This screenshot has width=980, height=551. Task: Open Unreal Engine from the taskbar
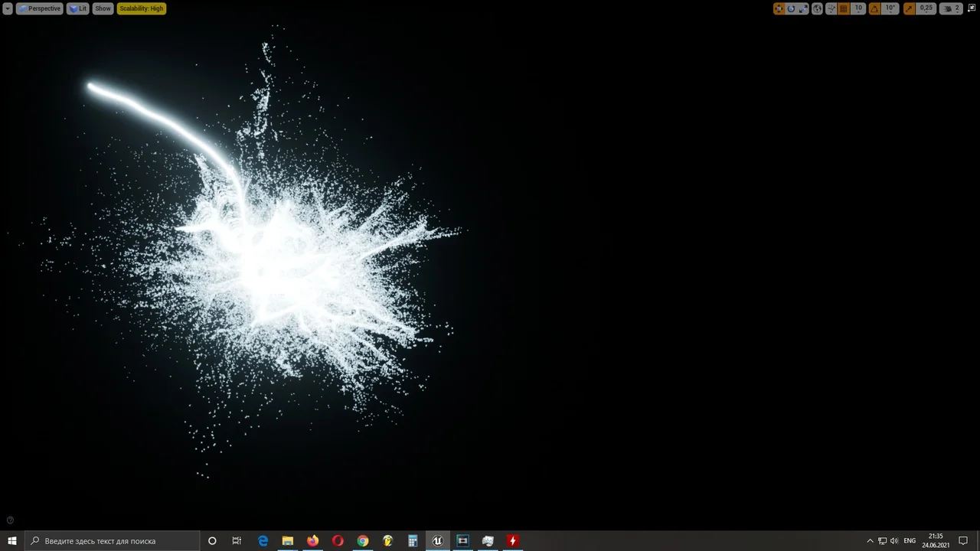437,541
